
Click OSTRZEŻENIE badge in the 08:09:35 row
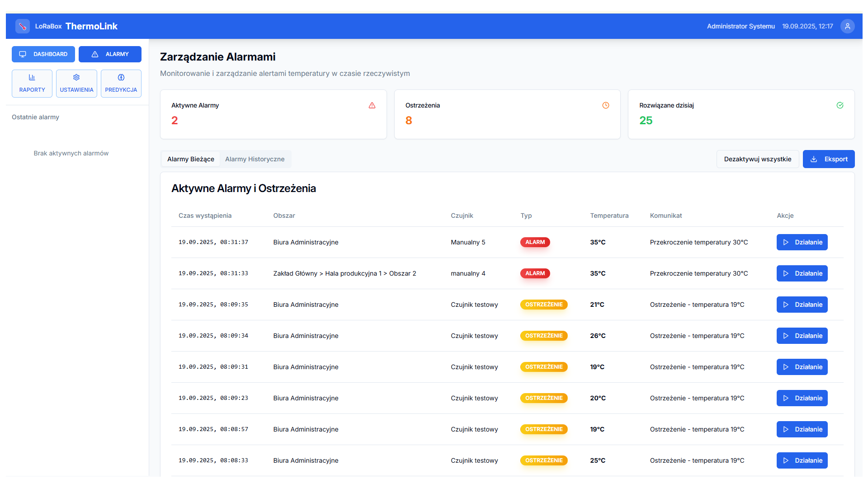(543, 305)
